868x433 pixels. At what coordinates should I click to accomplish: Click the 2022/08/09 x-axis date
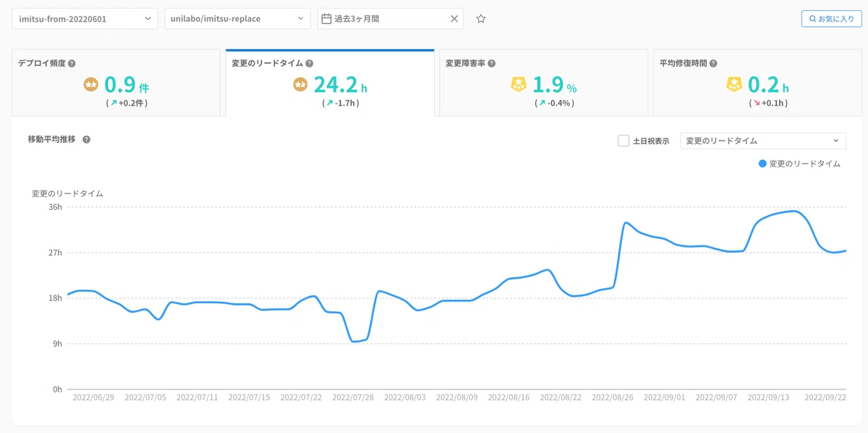457,397
